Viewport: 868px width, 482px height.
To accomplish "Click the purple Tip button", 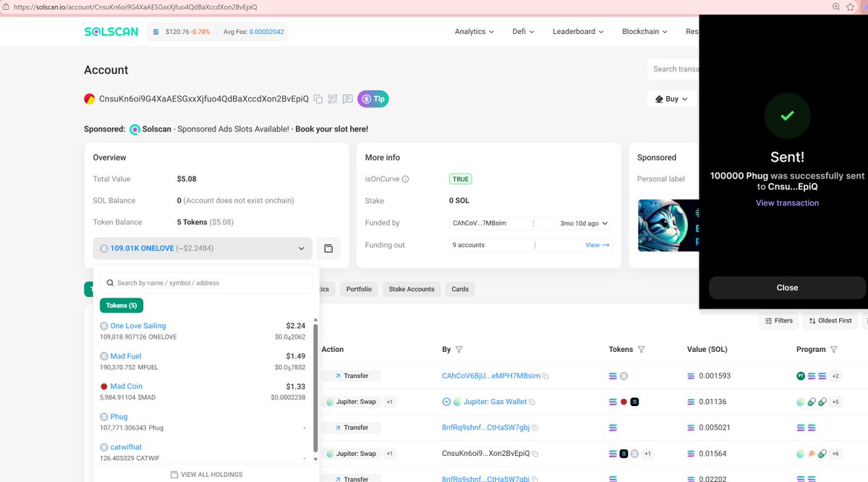I will pos(373,99).
